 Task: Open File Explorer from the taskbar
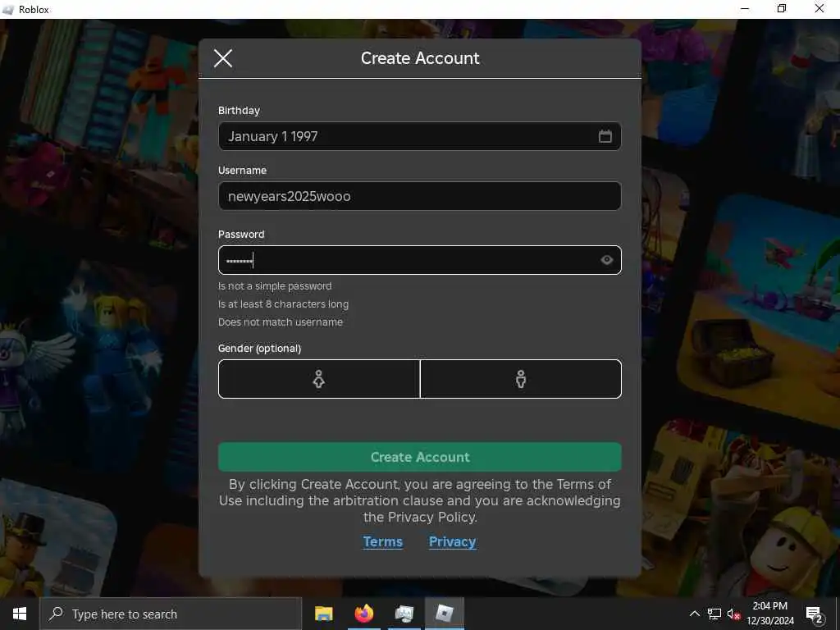point(323,614)
